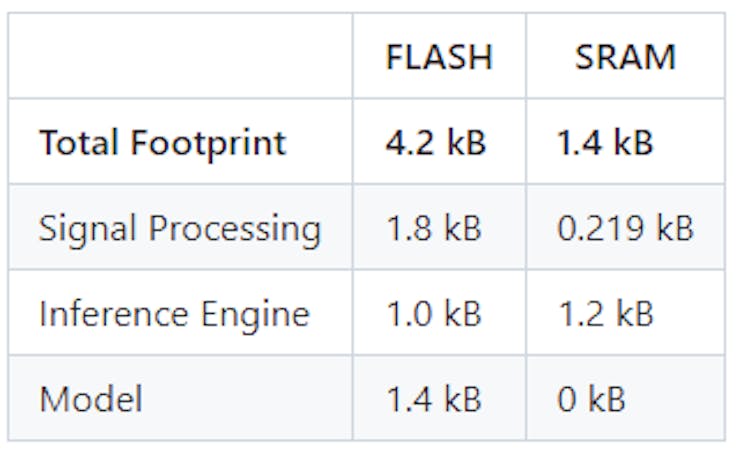Click the 0 kB Model SRAM cell
The width and height of the screenshot is (740, 451).
coord(591,399)
